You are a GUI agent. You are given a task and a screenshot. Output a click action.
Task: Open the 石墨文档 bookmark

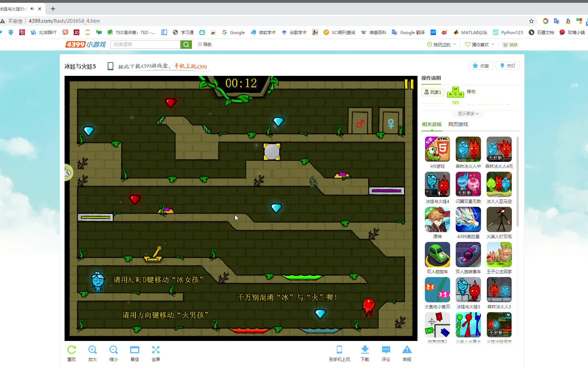pos(541,32)
